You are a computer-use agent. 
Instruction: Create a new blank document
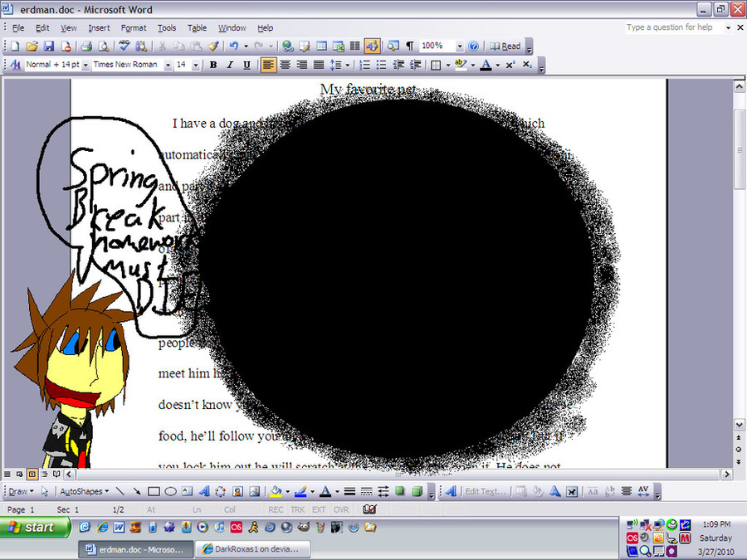(15, 46)
